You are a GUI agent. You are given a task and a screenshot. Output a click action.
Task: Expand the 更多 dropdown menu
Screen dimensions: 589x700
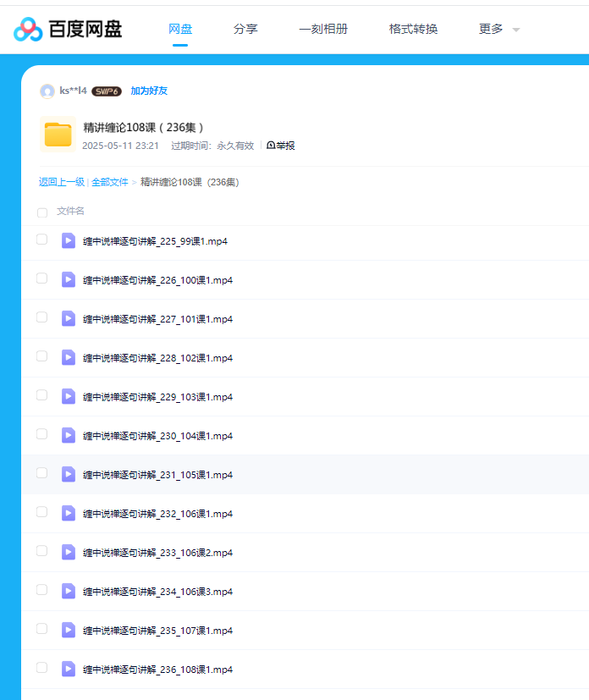coord(498,30)
